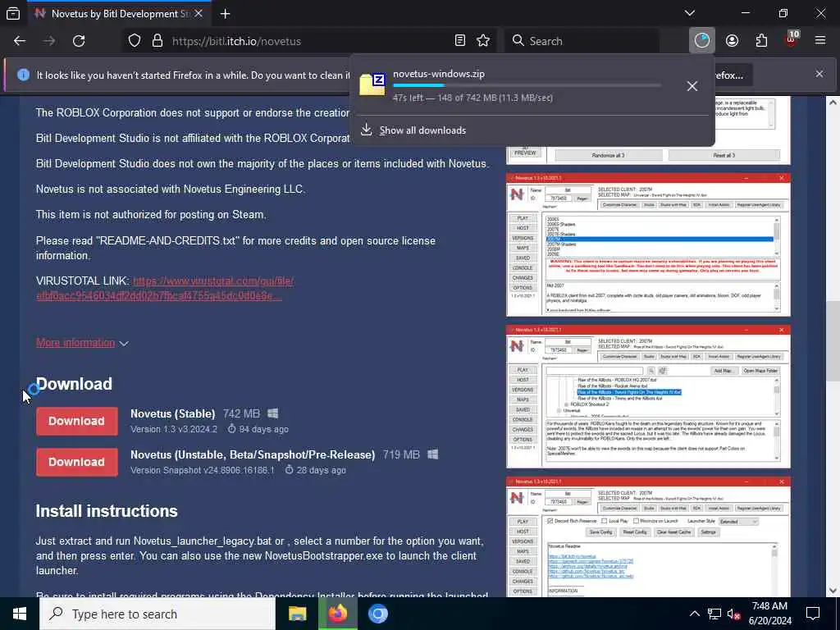840x630 pixels.
Task: Open the Windows notification center icon
Action: click(x=813, y=614)
